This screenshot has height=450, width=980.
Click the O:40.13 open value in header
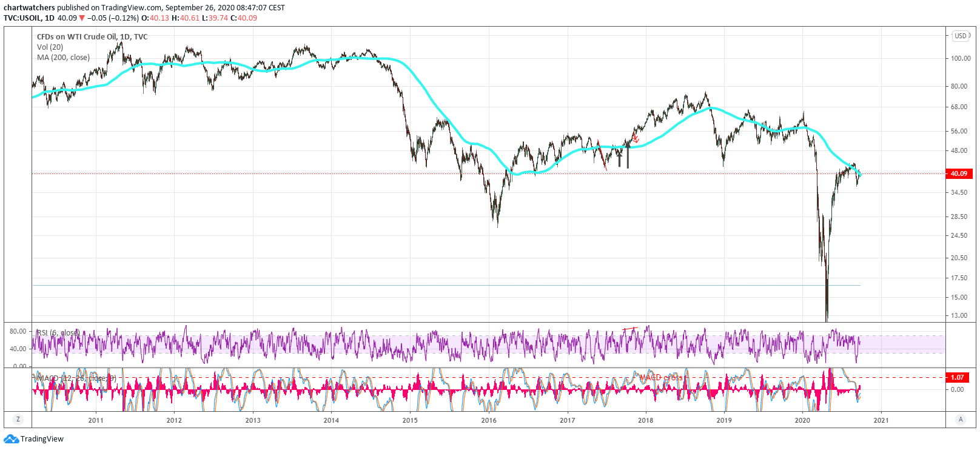155,18
